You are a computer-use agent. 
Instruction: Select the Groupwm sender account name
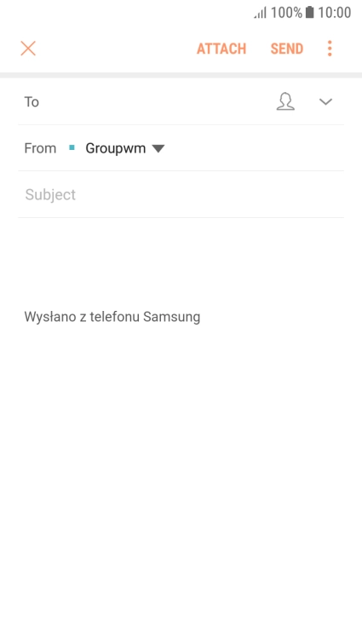[x=116, y=148]
